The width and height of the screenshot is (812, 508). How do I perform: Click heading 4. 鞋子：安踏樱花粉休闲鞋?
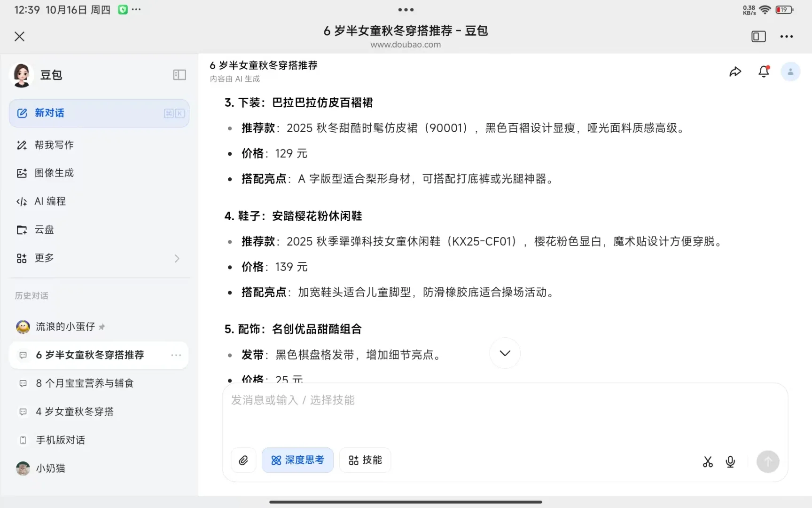[293, 216]
